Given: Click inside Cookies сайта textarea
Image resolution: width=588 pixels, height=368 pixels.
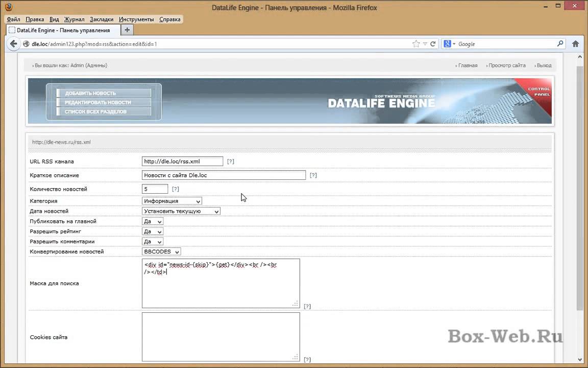Looking at the screenshot, I should tap(221, 337).
